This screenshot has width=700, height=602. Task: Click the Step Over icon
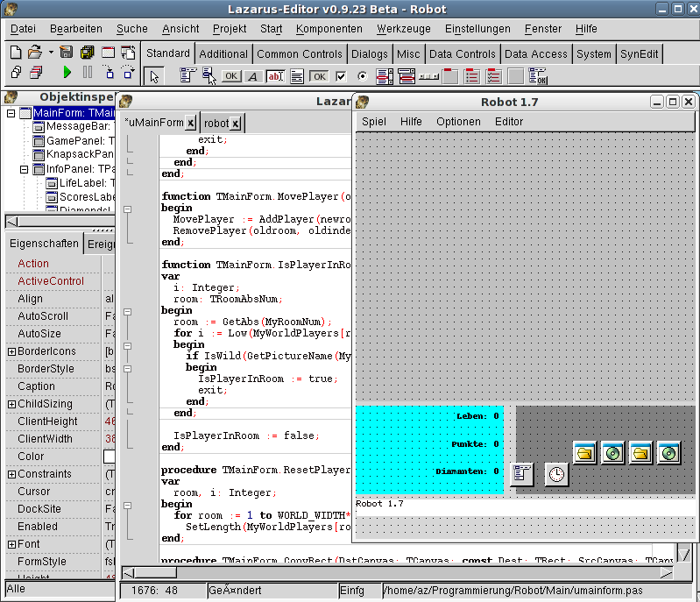129,72
